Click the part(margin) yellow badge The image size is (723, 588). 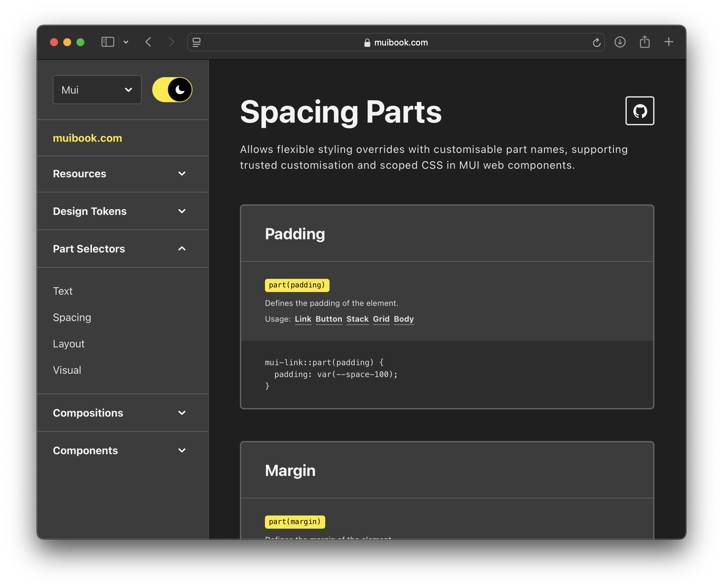coord(295,522)
